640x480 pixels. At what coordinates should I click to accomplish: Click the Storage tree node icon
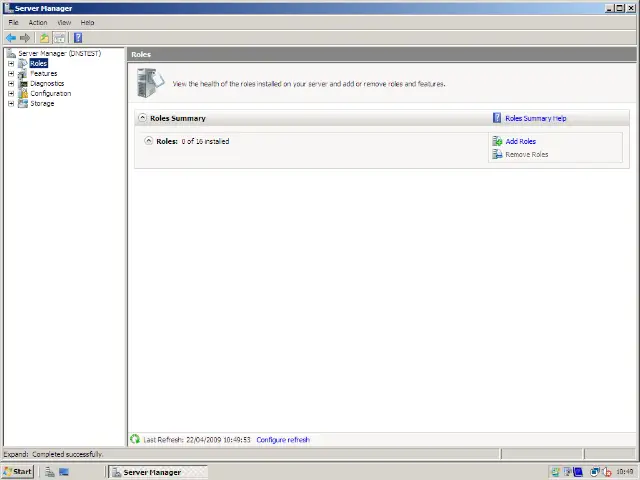click(23, 103)
